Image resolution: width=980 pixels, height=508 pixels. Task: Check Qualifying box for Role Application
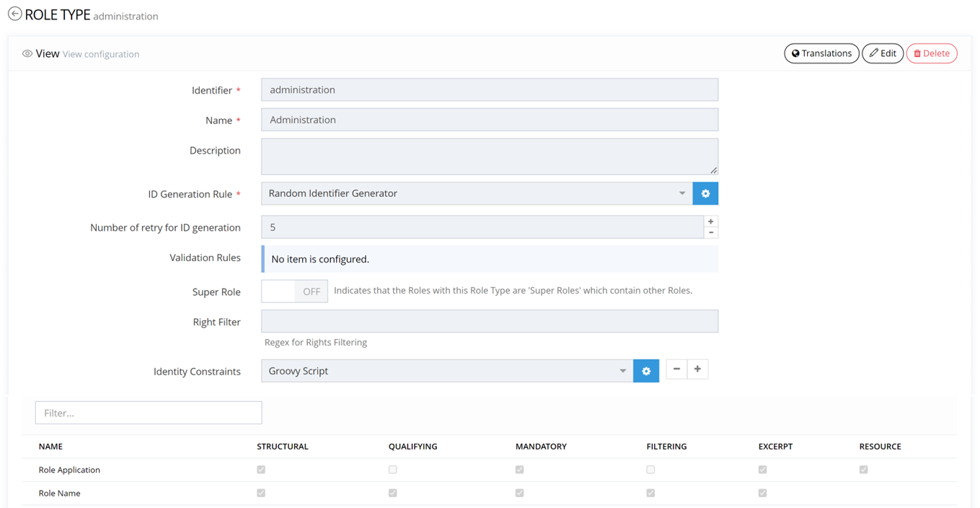click(x=392, y=470)
